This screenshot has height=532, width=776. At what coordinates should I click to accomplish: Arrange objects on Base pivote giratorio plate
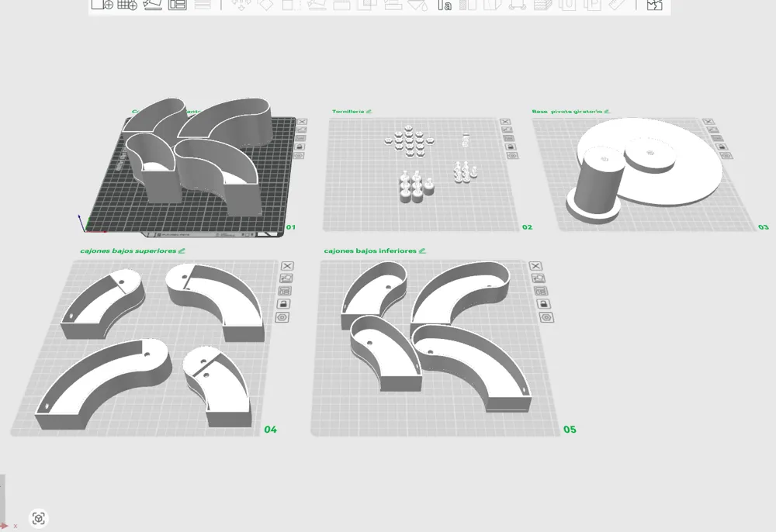(717, 138)
